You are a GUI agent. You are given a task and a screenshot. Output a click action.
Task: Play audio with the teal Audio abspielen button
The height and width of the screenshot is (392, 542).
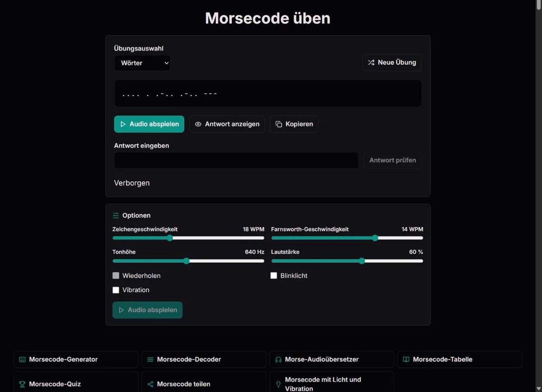(149, 124)
